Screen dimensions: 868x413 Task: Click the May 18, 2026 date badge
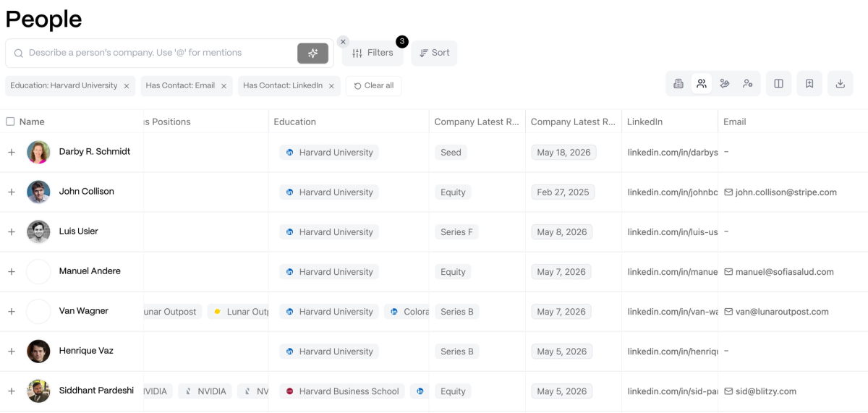[x=563, y=153]
